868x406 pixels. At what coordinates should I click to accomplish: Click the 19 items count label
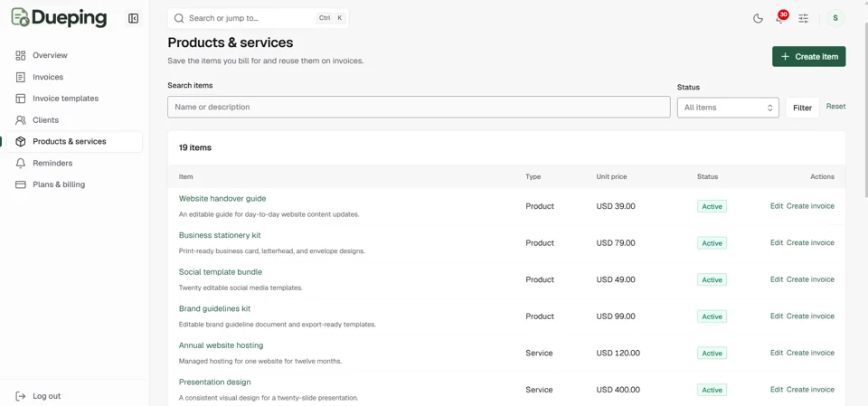[x=195, y=148]
